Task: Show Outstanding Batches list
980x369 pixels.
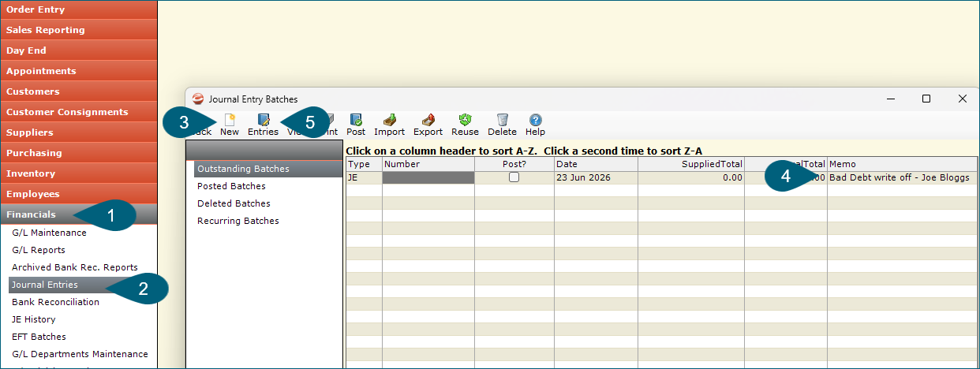Action: [267, 169]
